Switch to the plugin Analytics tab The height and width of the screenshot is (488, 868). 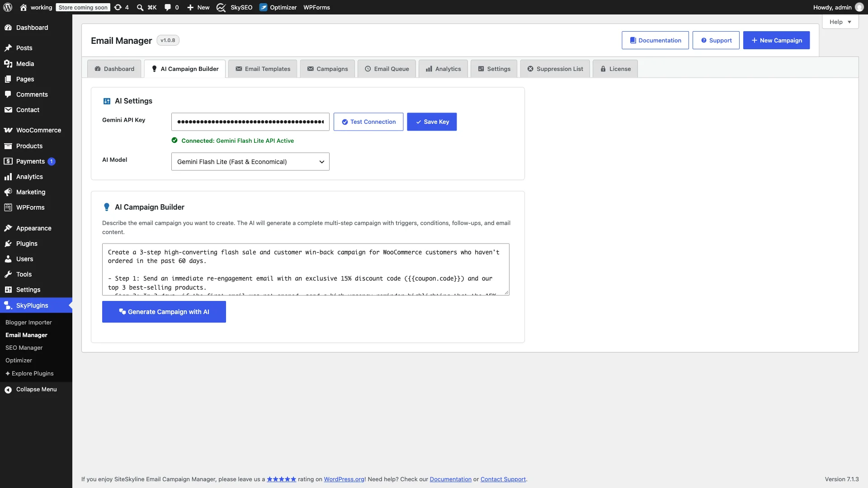[443, 69]
